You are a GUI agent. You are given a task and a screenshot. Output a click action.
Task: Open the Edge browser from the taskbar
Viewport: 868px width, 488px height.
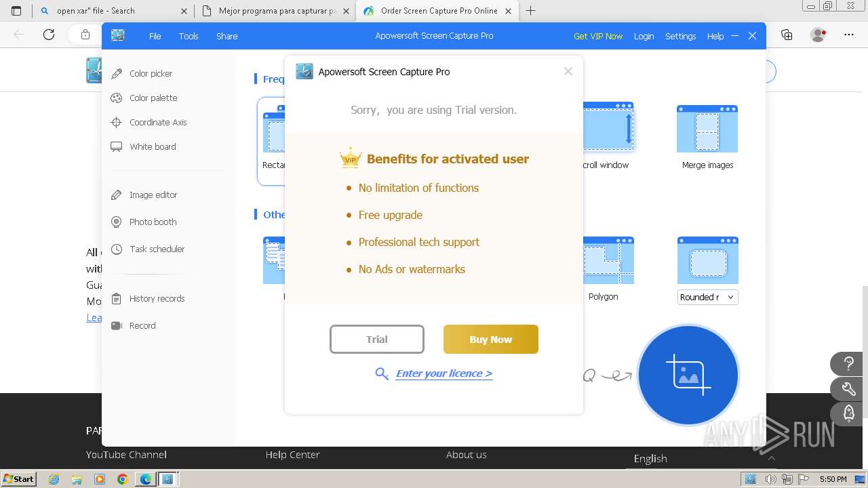pyautogui.click(x=145, y=479)
